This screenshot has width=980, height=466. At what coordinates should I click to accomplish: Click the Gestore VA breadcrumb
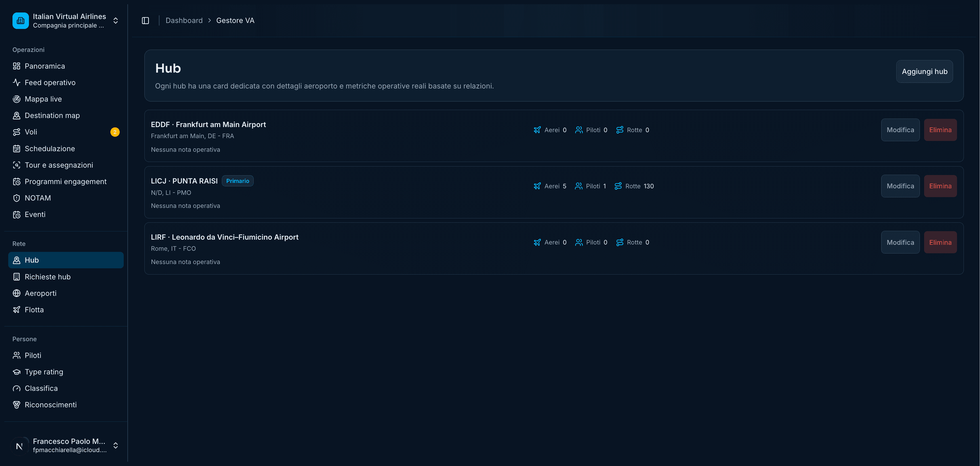(235, 20)
